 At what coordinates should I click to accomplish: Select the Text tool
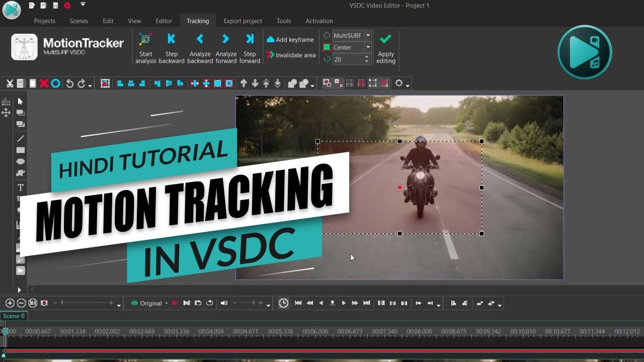point(21,188)
